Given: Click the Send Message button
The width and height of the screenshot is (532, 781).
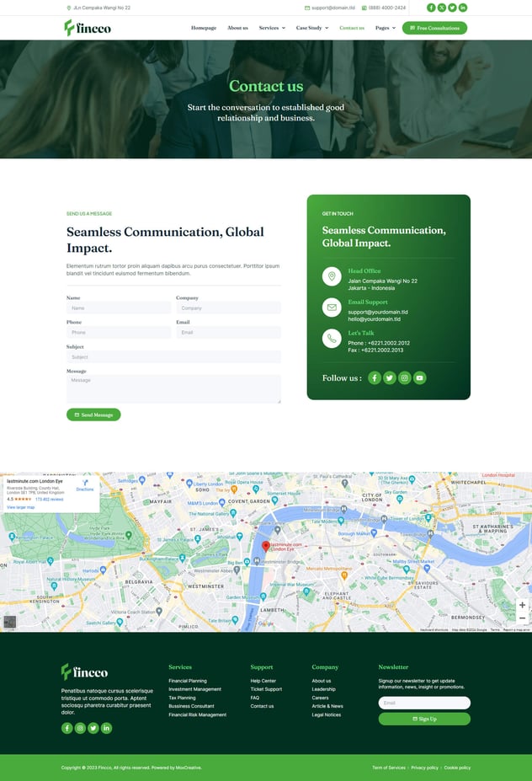Looking at the screenshot, I should 93,415.
